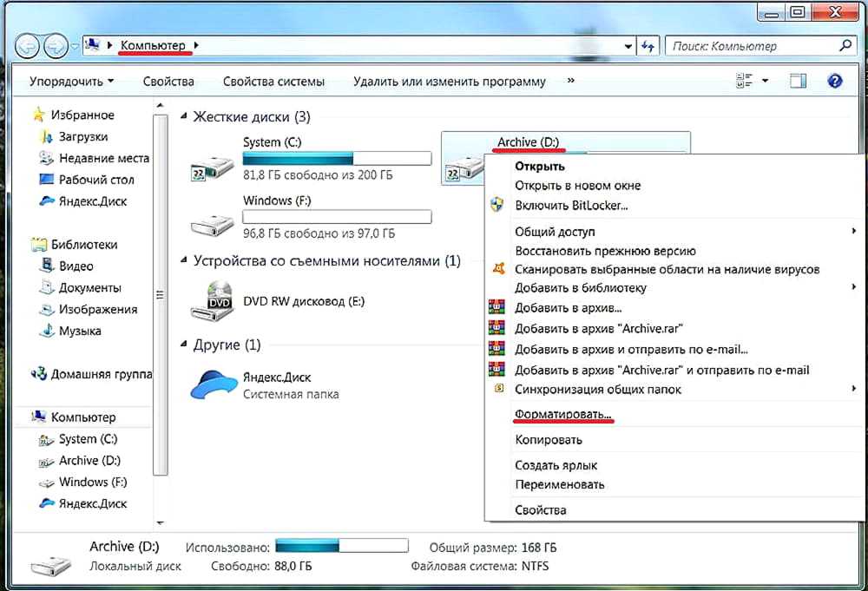This screenshot has height=591, width=868.
Task: Select the Windows (F:) drive icon
Action: click(x=212, y=224)
